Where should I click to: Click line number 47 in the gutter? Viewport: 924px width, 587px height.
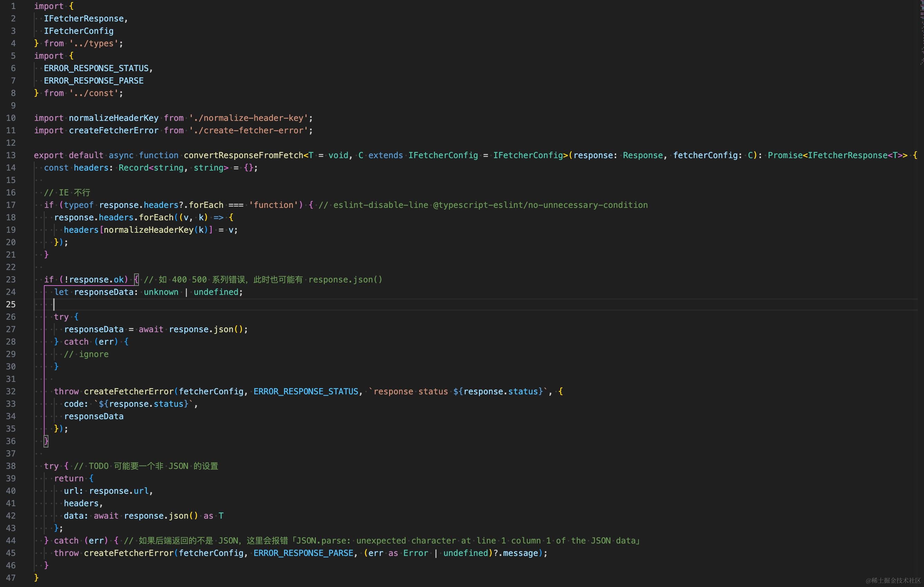11,577
